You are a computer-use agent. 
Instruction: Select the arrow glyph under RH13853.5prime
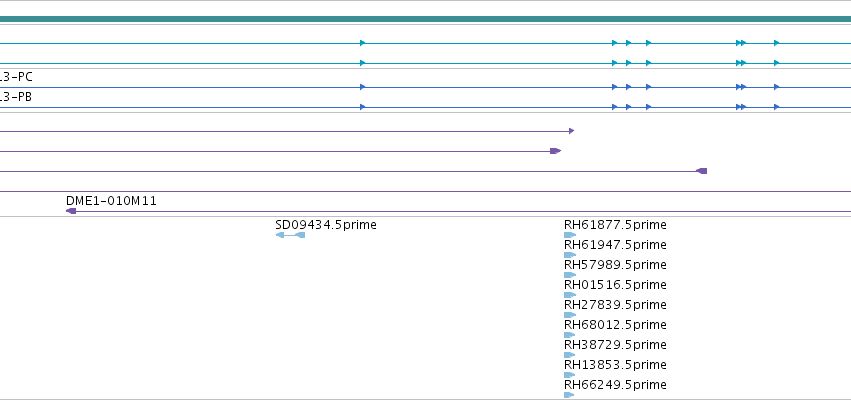click(570, 375)
